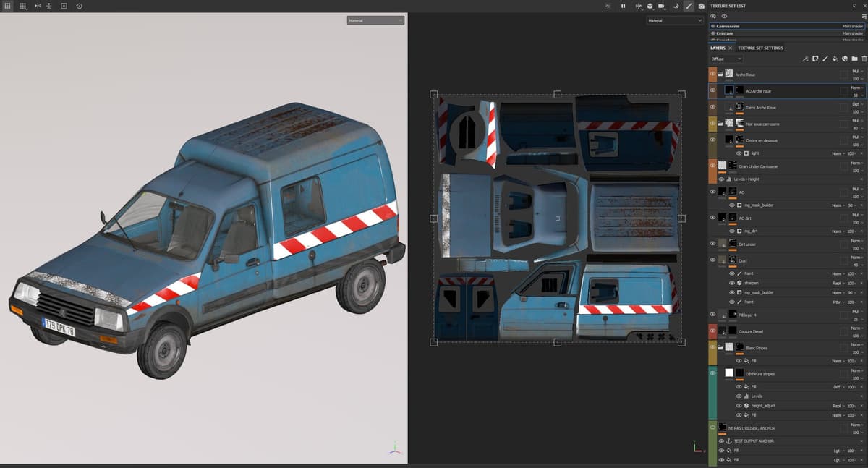
Task: Click the delete layer trash icon
Action: (x=864, y=59)
